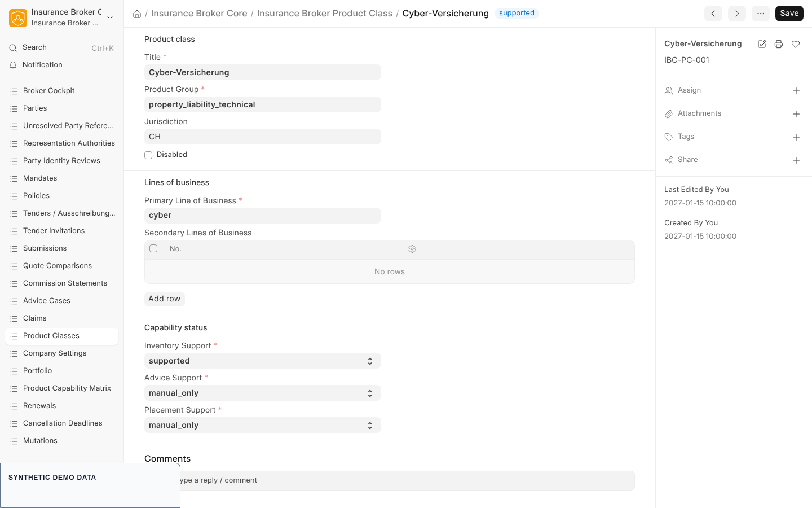812x508 pixels.
Task: Open Policies in the sidebar
Action: pos(61,196)
